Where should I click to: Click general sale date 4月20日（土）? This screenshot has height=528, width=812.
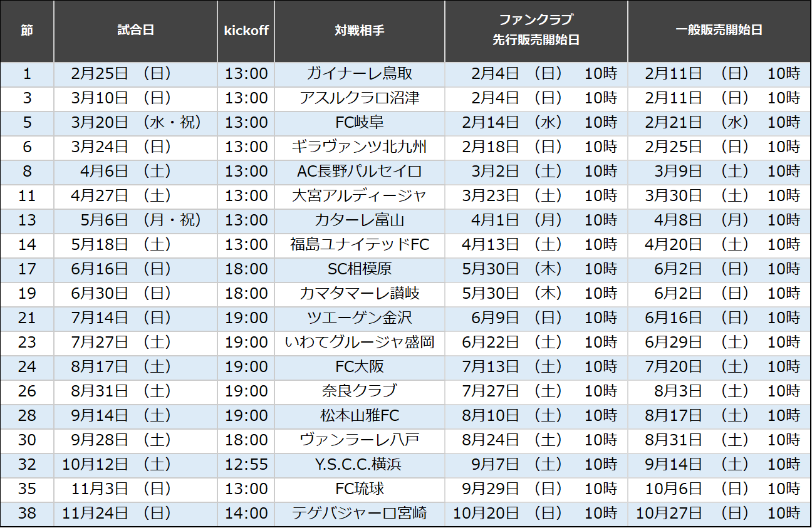(x=697, y=245)
